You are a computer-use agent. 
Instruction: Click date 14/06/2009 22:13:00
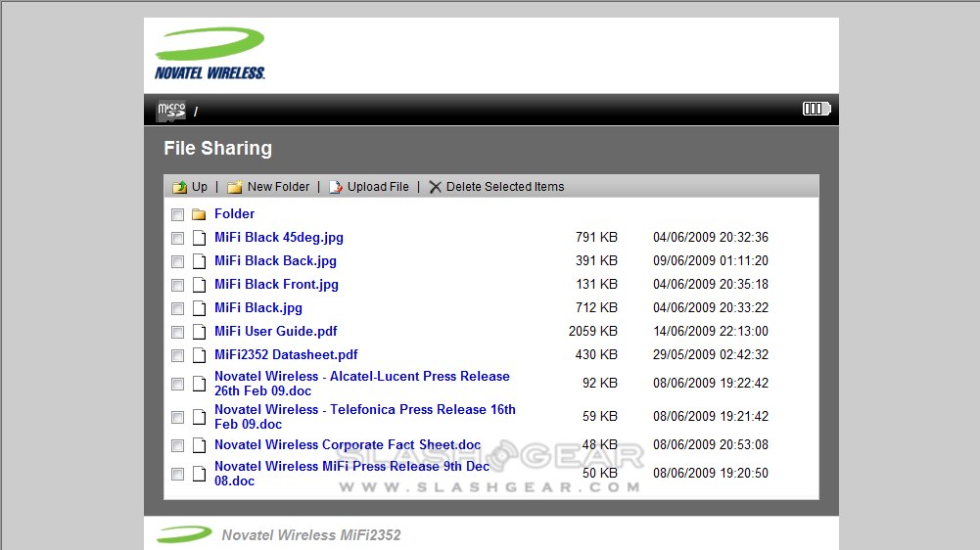pos(711,331)
